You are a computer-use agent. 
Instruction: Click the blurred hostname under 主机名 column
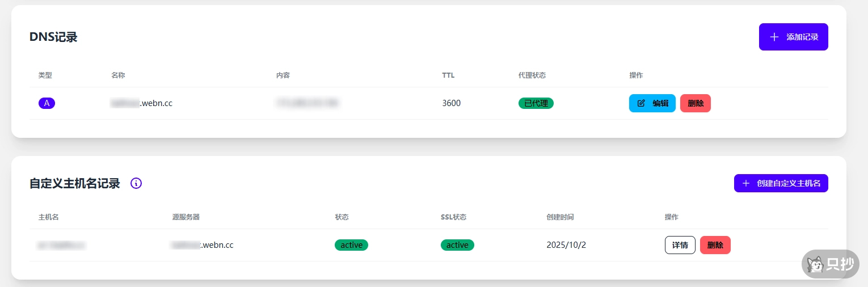pyautogui.click(x=62, y=245)
